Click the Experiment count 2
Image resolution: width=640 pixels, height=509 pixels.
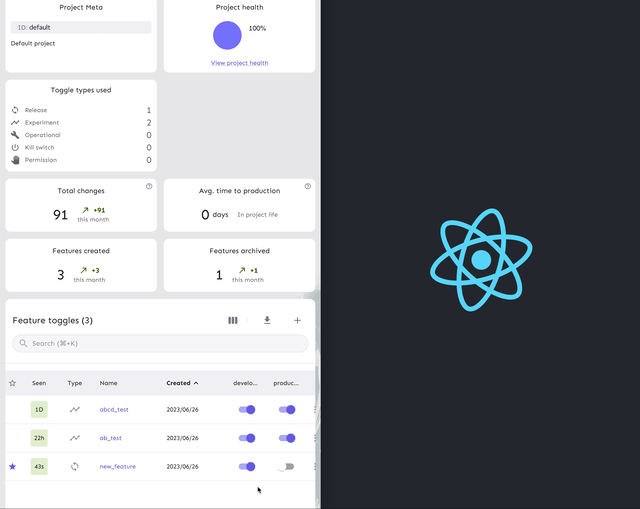coord(149,122)
